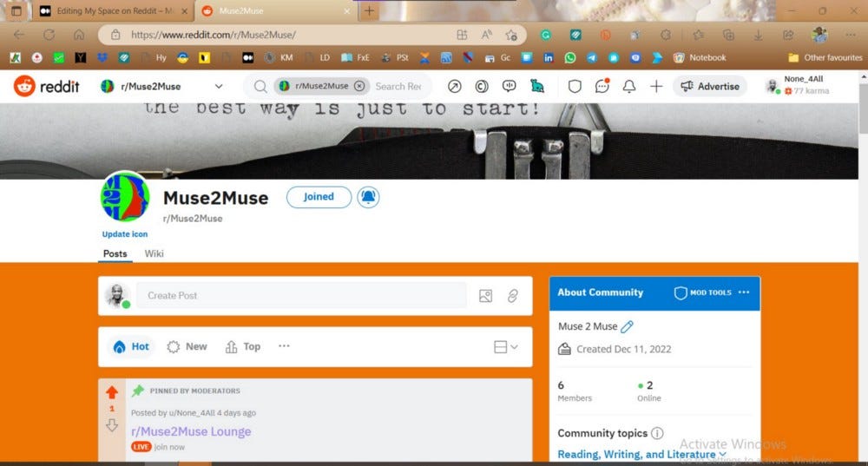Focus the Search Reddit input field

coord(398,86)
